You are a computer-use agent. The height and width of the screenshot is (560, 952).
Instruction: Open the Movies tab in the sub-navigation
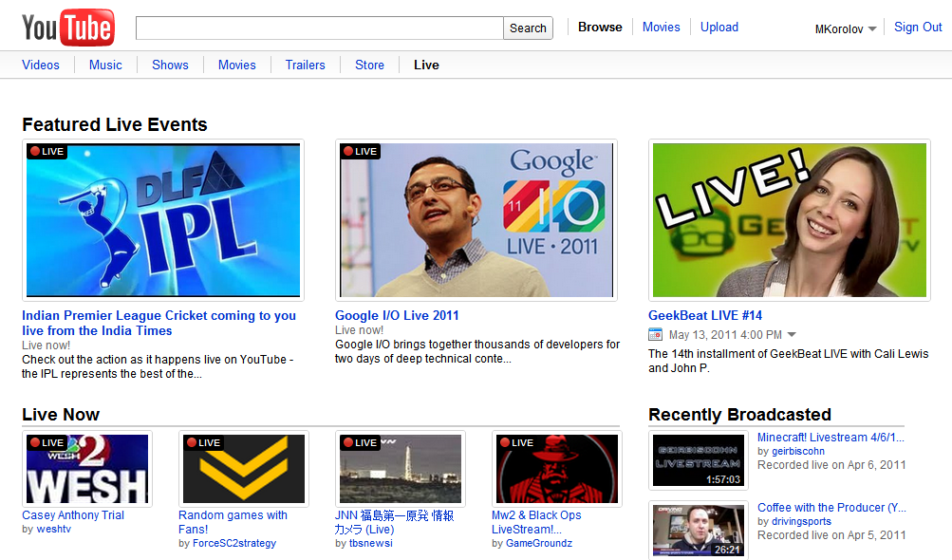coord(236,65)
